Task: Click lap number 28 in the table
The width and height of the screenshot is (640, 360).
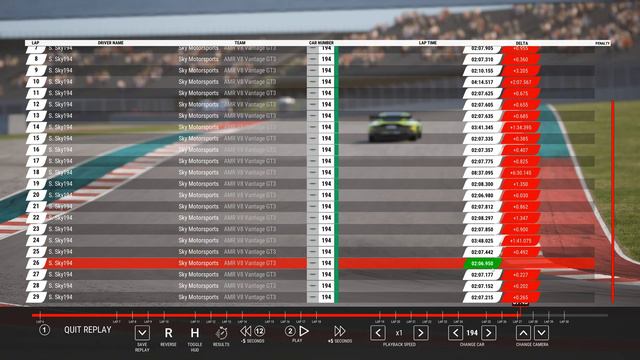Action: click(x=36, y=285)
